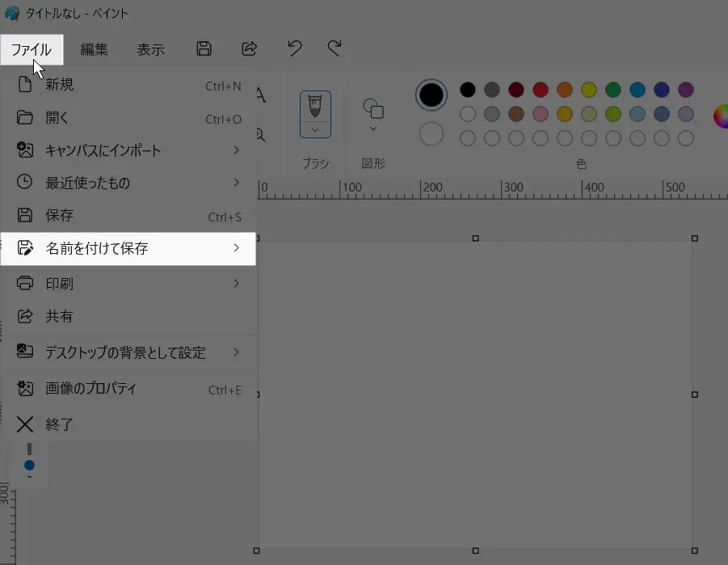This screenshot has height=565, width=728.
Task: Open the ファイル menu
Action: coord(32,49)
